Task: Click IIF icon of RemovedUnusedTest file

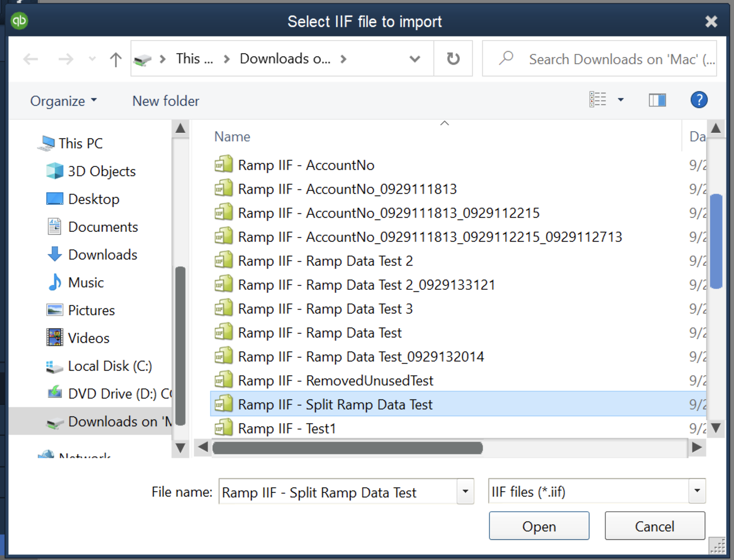Action: point(224,380)
